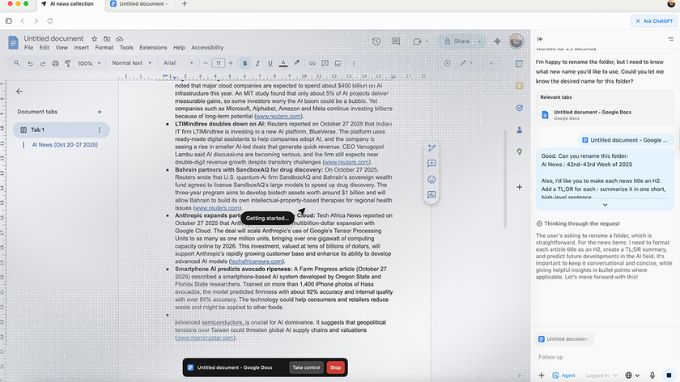680x382 pixels.
Task: Insert image from the toolbar
Action: pos(338,63)
